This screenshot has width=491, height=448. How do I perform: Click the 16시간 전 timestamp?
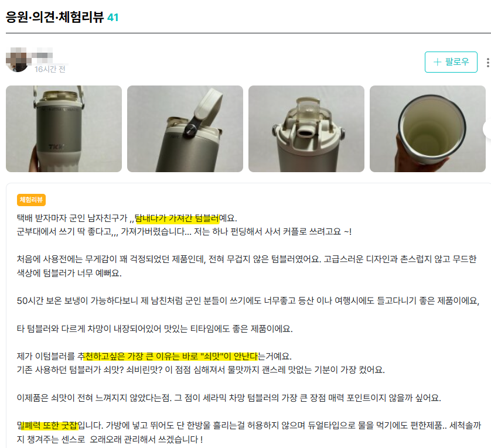coord(50,69)
